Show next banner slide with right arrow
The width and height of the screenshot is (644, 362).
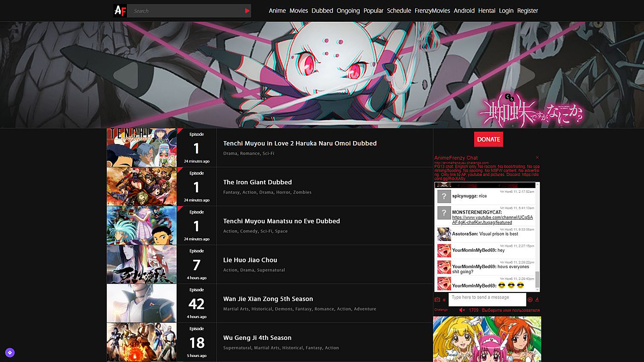click(523, 75)
